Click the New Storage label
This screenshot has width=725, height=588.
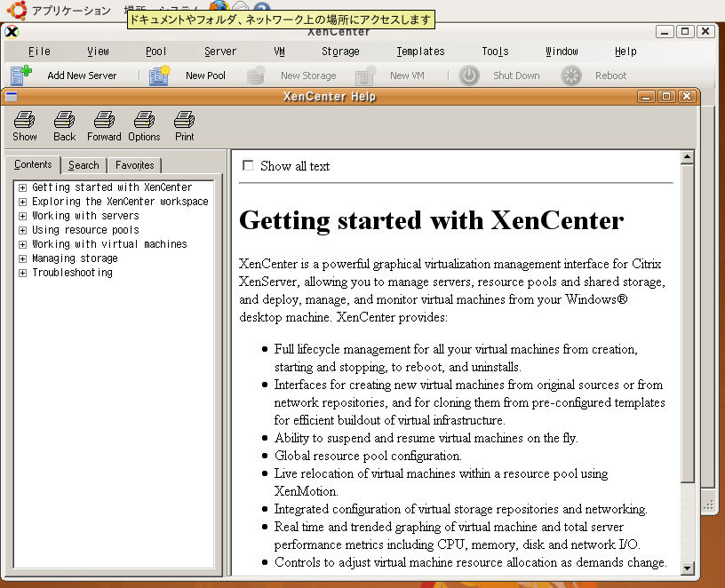(x=308, y=75)
